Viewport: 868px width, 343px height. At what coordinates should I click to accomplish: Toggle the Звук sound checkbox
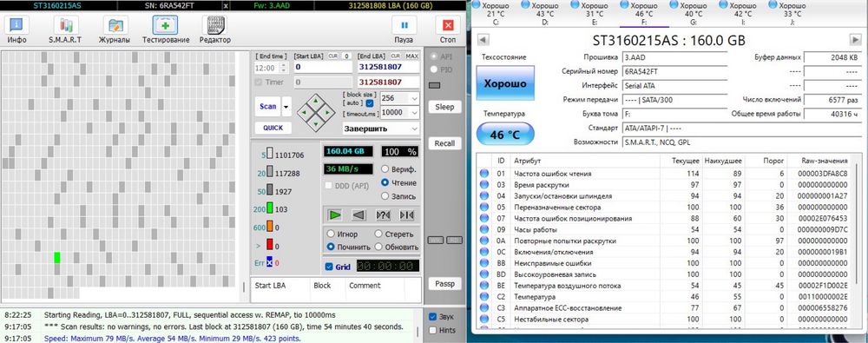pos(433,317)
